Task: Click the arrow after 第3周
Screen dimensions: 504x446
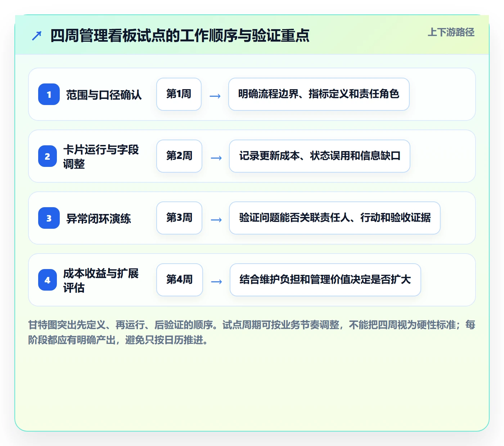Action: coord(216,220)
